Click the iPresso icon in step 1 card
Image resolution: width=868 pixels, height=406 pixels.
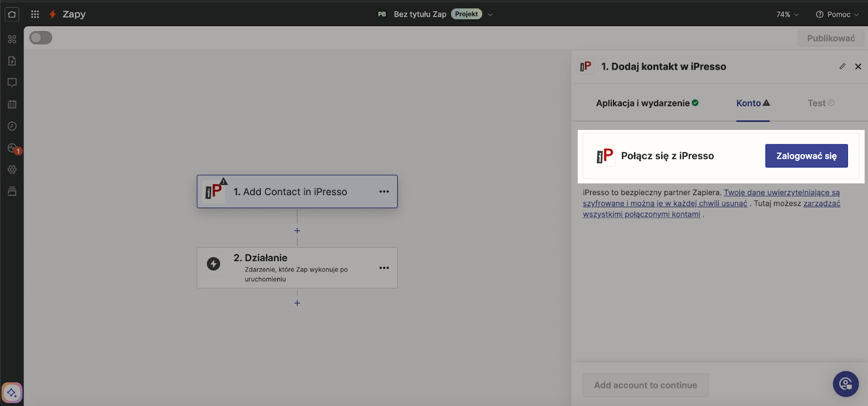coord(213,191)
